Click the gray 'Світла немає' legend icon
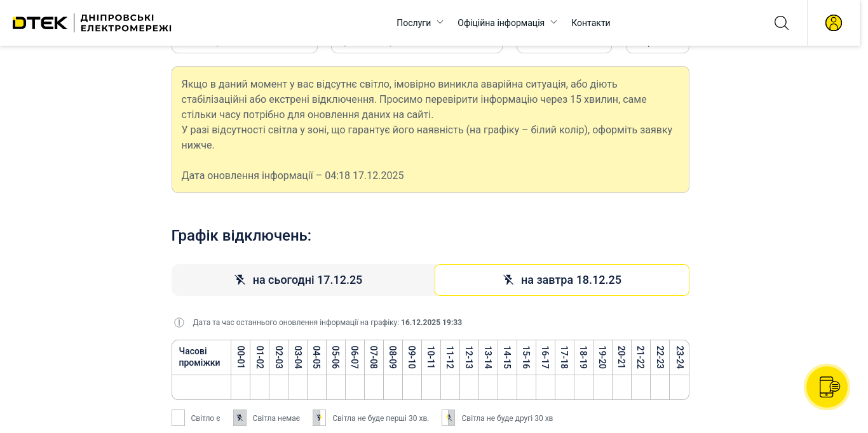The image size is (868, 433). [240, 418]
